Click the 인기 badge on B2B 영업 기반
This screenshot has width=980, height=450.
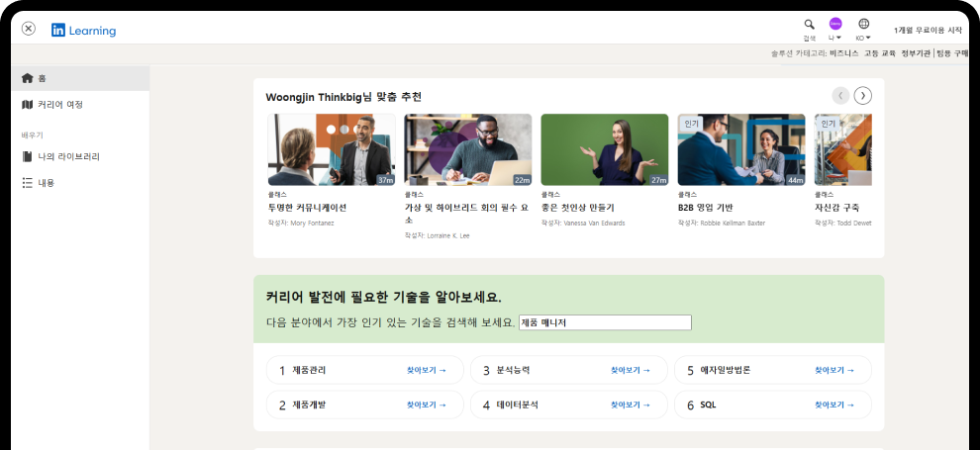pyautogui.click(x=691, y=124)
